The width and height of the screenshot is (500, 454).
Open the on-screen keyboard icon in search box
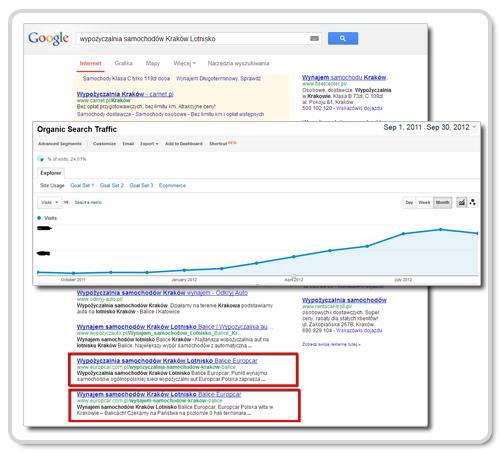314,39
